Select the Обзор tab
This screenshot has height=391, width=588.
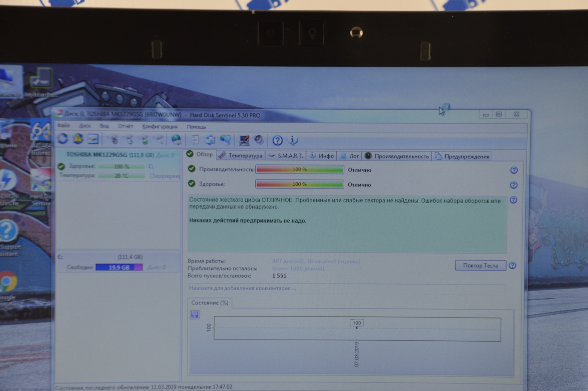click(x=200, y=154)
